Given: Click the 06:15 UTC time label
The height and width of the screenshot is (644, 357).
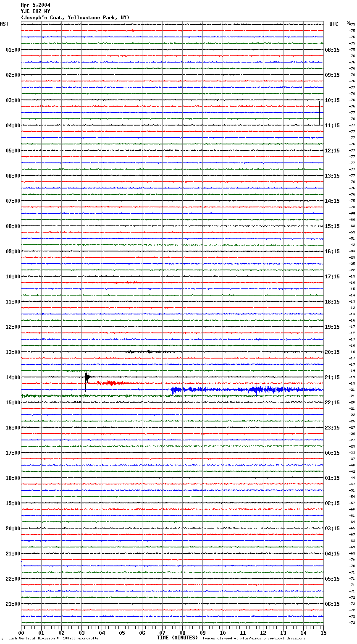Looking at the screenshot, I should pyautogui.click(x=332, y=604).
